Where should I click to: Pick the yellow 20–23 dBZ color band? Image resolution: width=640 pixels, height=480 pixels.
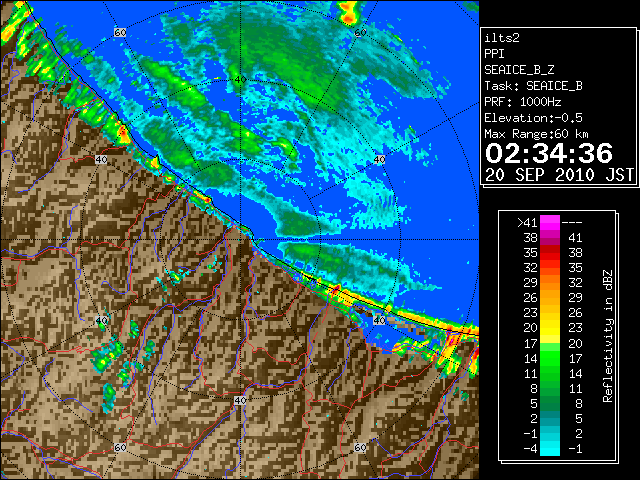pos(550,328)
